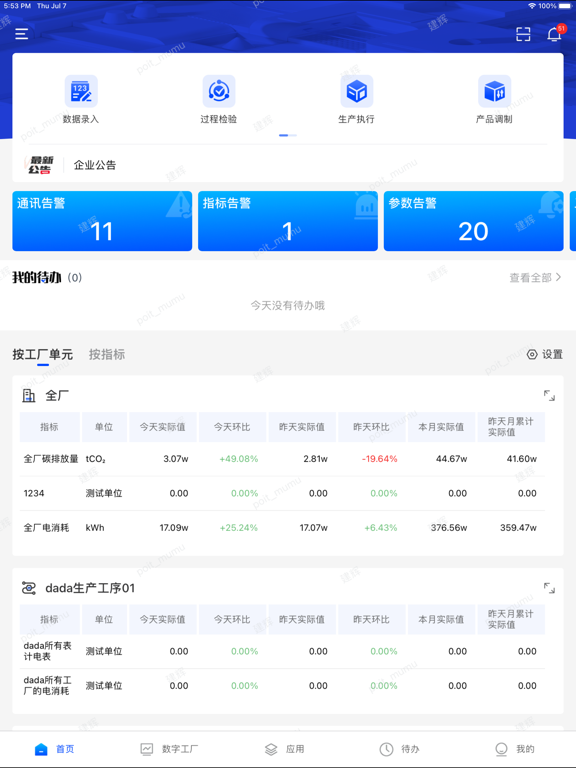Image resolution: width=576 pixels, height=768 pixels.
Task: Switch to 待办 todo tab
Action: [400, 749]
